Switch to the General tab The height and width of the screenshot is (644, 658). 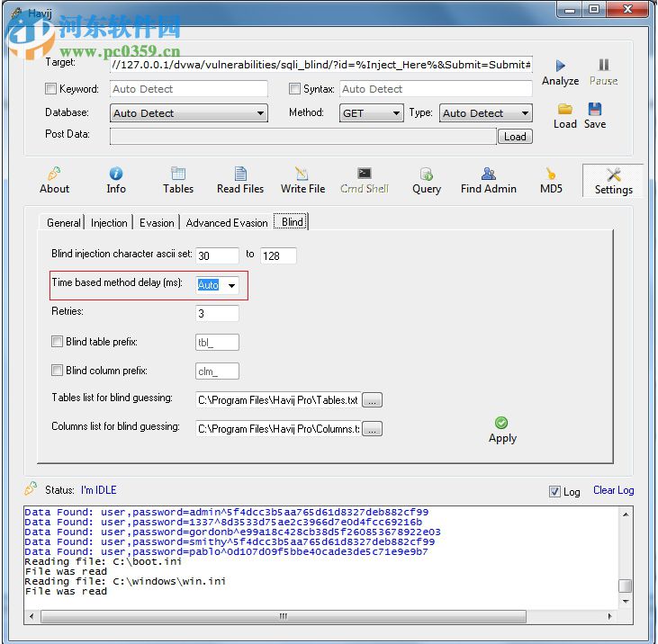coord(63,223)
